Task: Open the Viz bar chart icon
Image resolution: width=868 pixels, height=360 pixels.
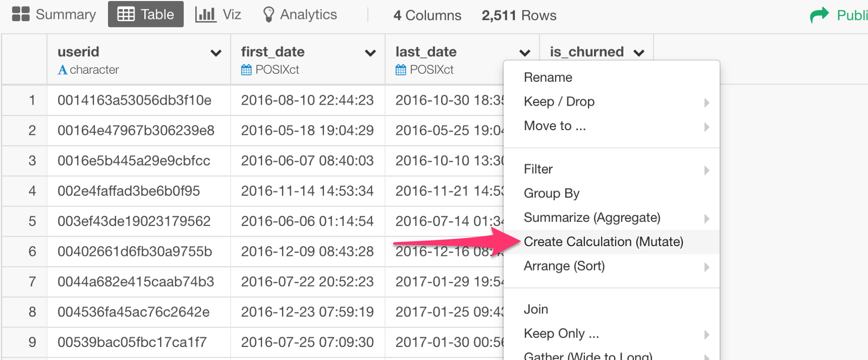Action: [x=205, y=14]
